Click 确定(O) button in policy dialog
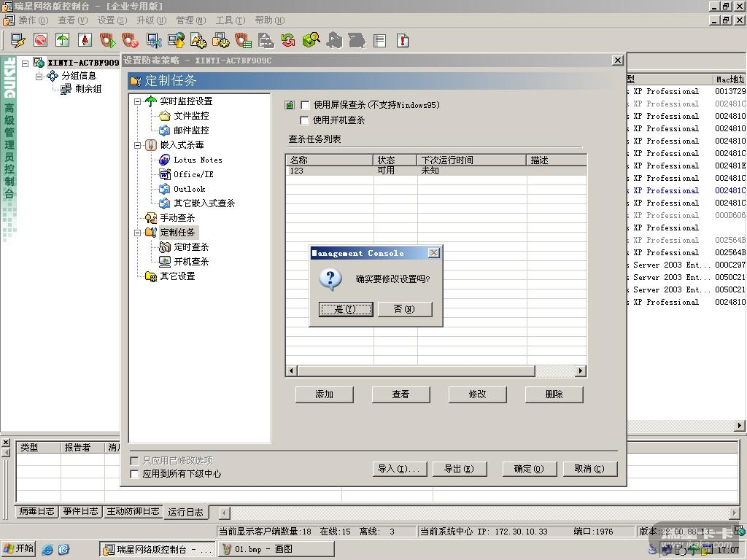747x560 pixels. (530, 469)
